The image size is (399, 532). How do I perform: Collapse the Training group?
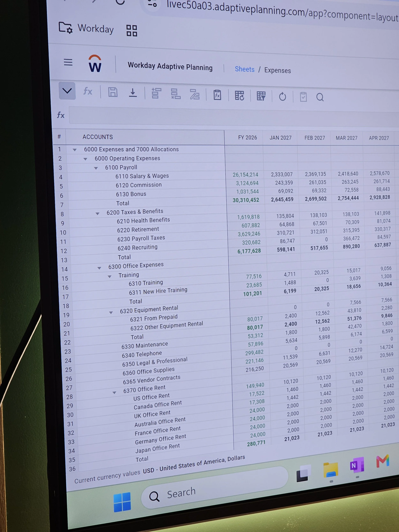[109, 277]
